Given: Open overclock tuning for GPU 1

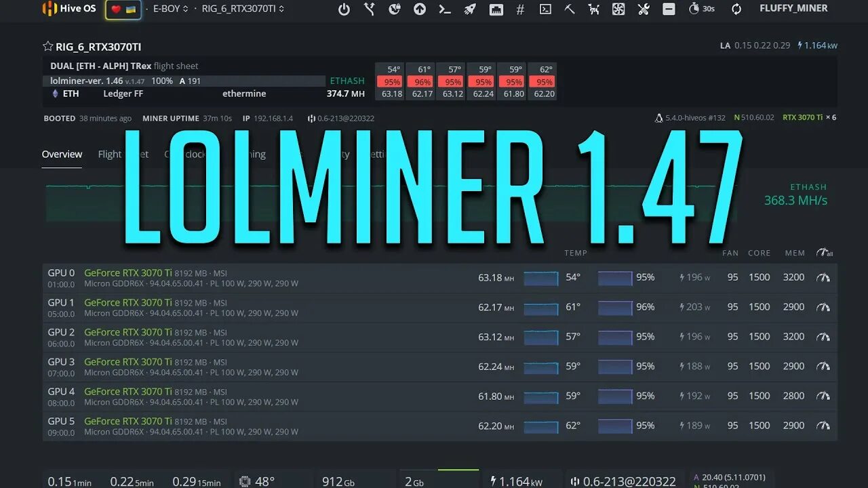Looking at the screenshot, I should tap(823, 307).
